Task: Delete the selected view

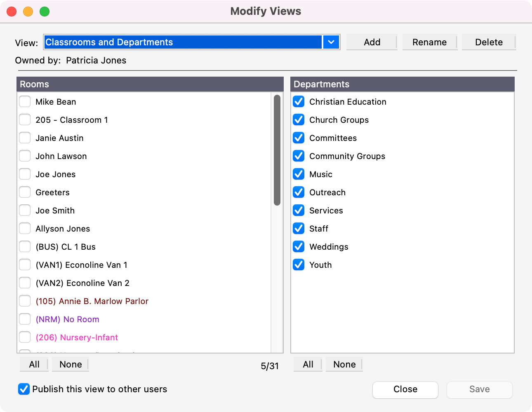Action: (489, 42)
